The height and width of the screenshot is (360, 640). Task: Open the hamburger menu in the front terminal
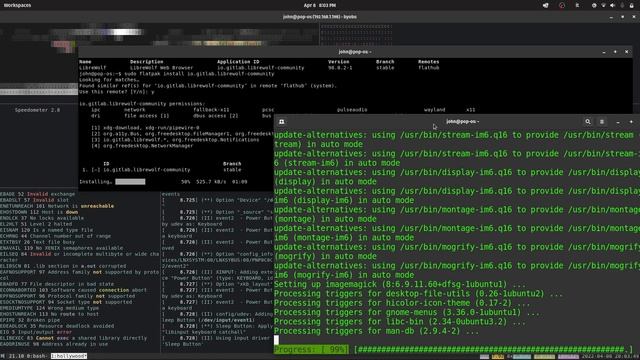[x=602, y=122]
